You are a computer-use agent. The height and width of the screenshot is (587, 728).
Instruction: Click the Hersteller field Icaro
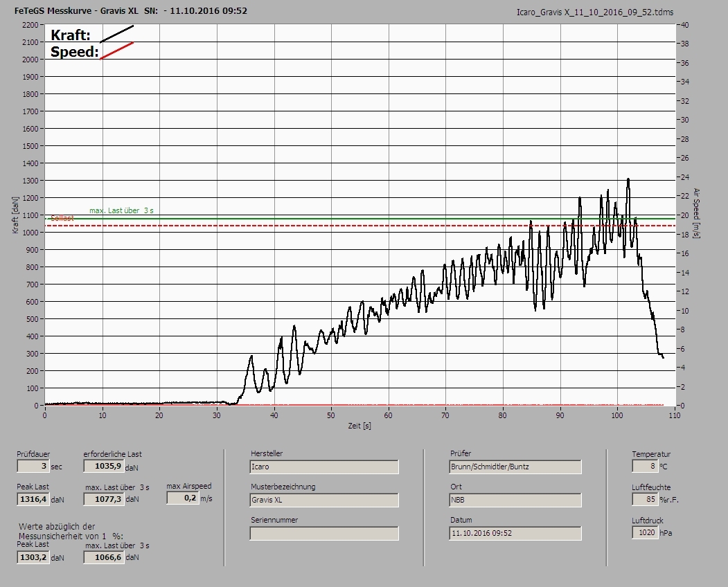point(323,467)
